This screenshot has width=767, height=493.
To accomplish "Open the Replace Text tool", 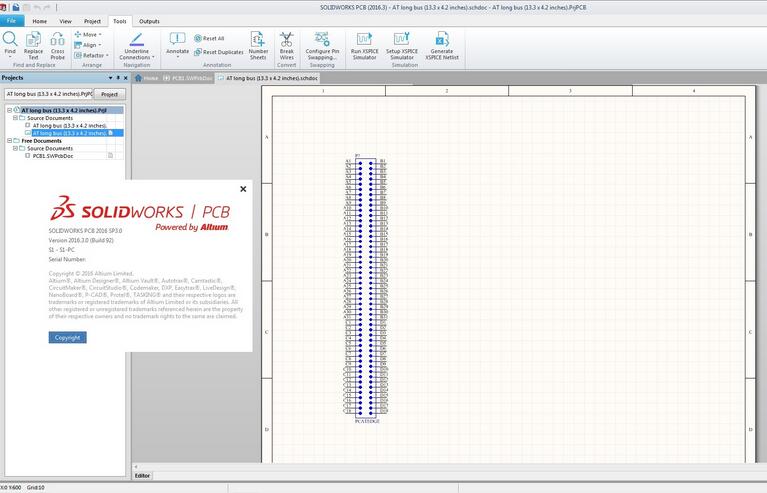I will 33,45.
